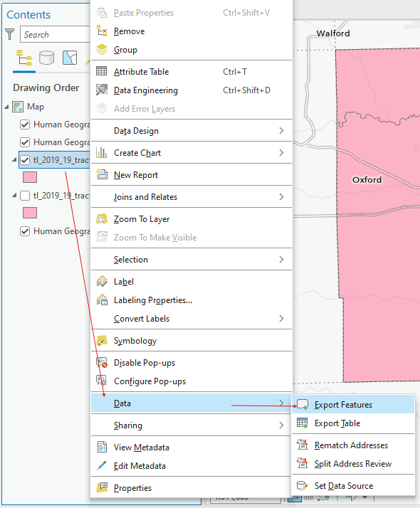
Task: Choose Set Data Source
Action: tap(353, 486)
